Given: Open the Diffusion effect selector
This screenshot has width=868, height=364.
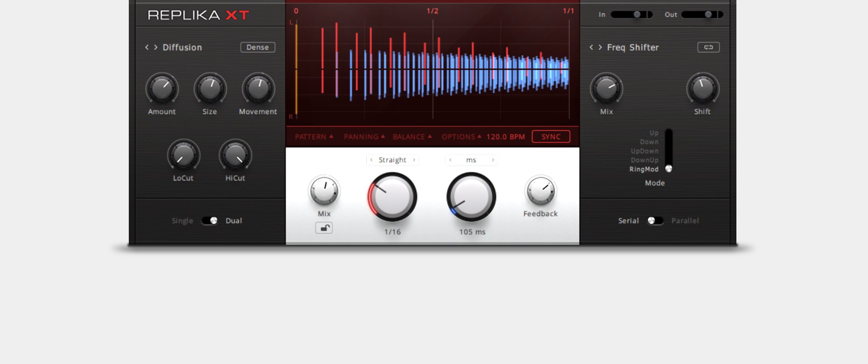Looking at the screenshot, I should [182, 47].
